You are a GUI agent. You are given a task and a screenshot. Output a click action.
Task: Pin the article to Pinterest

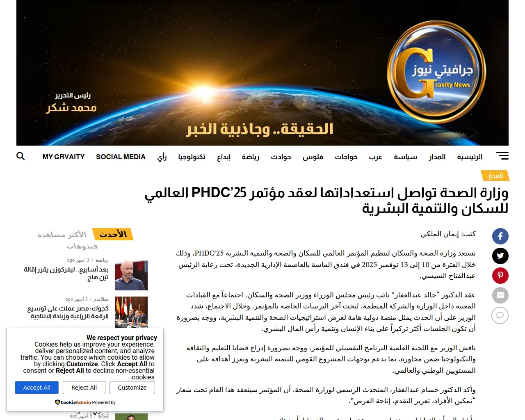click(x=500, y=276)
